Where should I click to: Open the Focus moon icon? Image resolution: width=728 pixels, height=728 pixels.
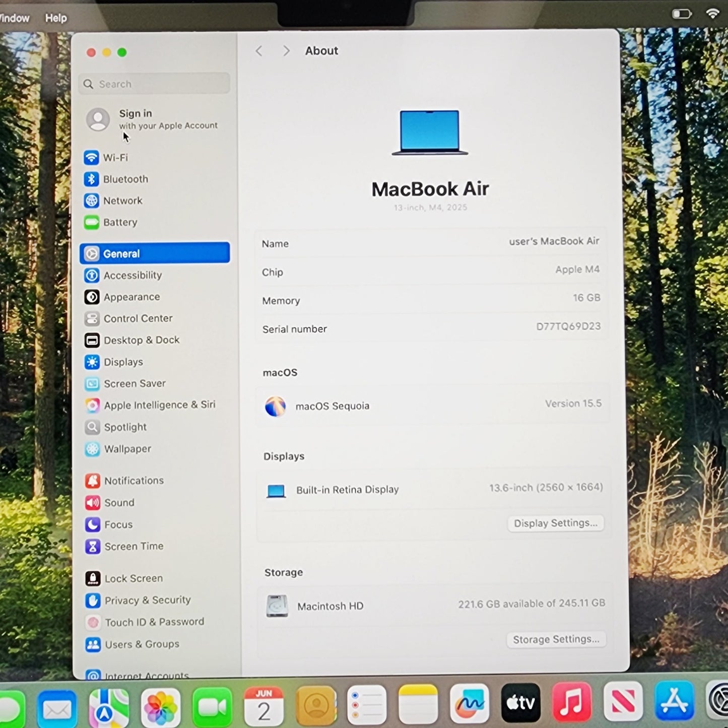click(x=93, y=524)
